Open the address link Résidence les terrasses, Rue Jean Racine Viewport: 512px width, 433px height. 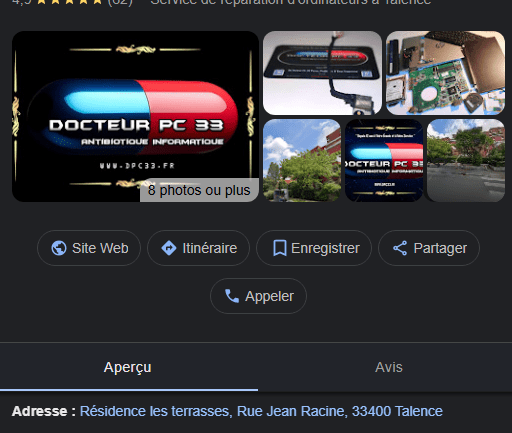pos(261,411)
